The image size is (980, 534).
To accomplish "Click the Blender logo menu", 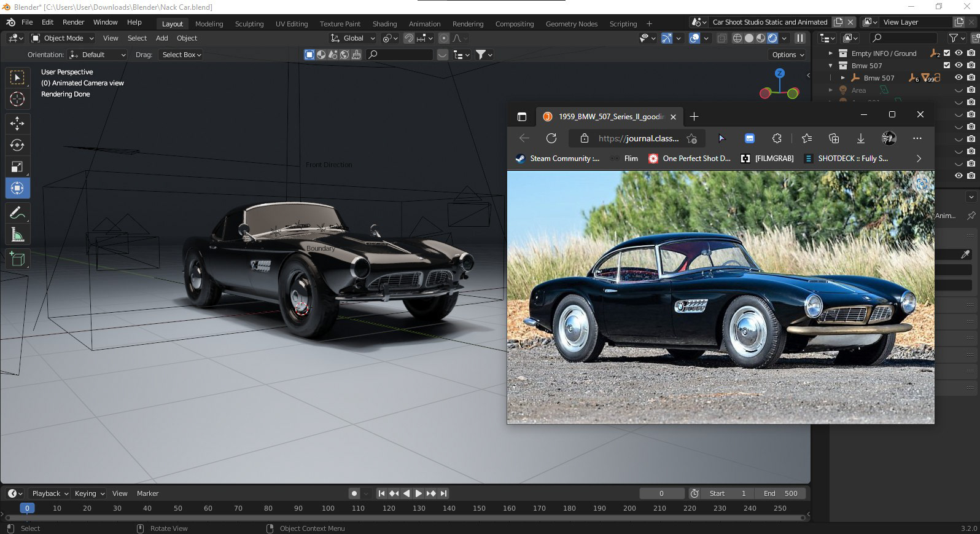I will pos(10,22).
